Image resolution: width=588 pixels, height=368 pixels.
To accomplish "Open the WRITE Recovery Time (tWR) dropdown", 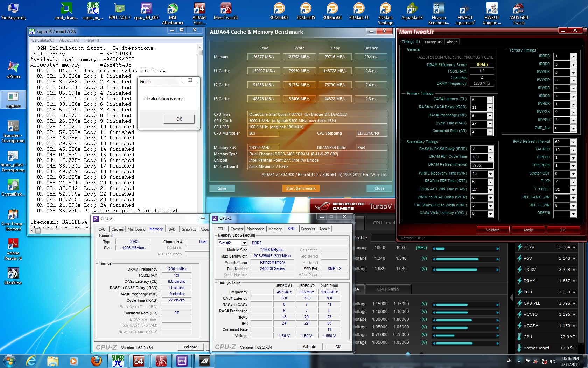I will click(x=490, y=174).
